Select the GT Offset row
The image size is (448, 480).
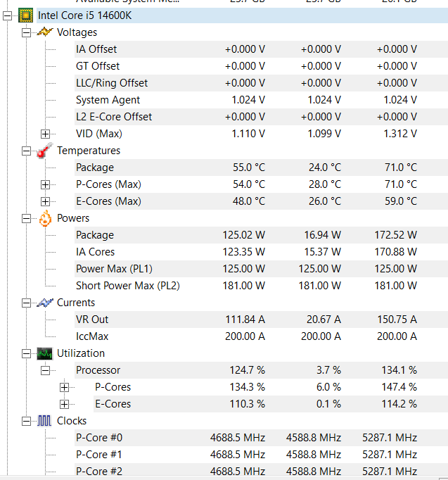tap(261, 66)
